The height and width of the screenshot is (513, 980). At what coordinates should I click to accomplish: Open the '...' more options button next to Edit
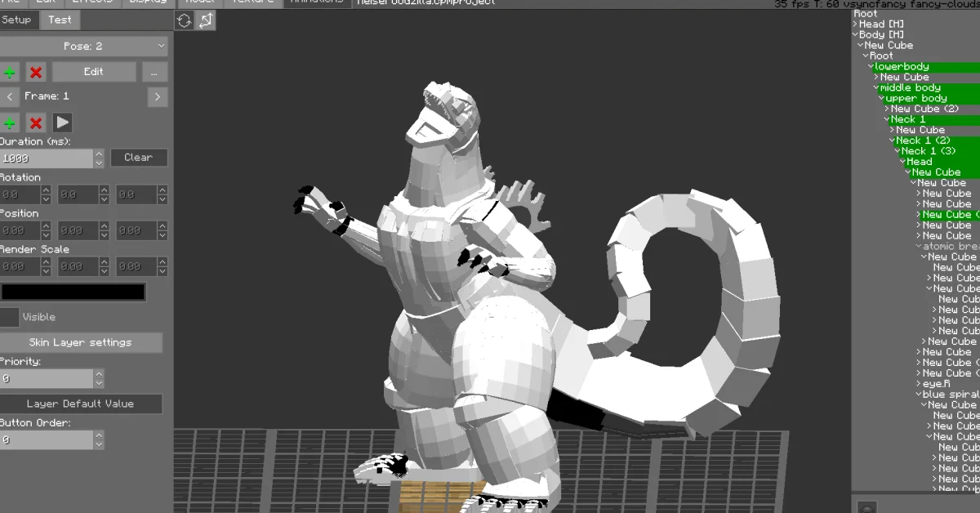click(x=154, y=72)
